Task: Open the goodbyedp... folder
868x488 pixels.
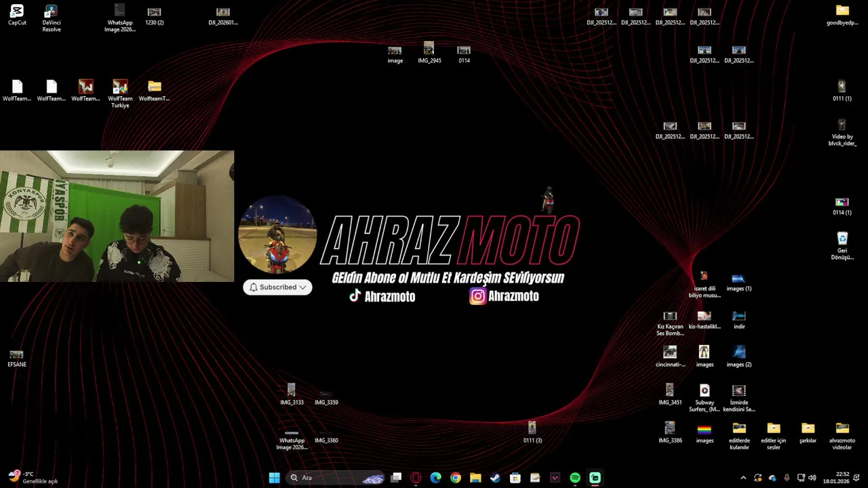Action: coord(842,15)
